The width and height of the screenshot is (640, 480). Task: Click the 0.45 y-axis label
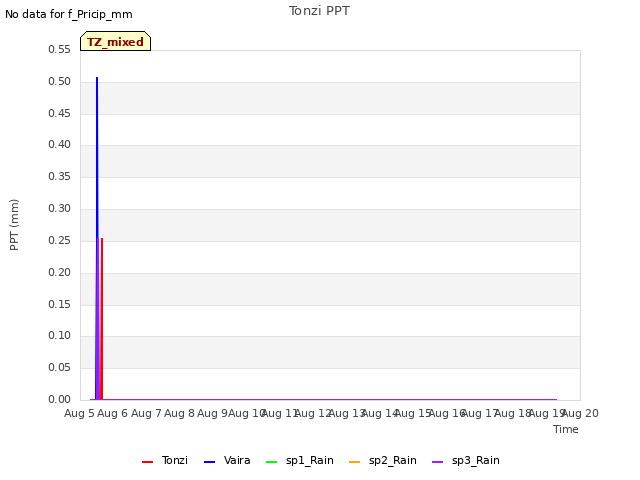[x=59, y=113]
